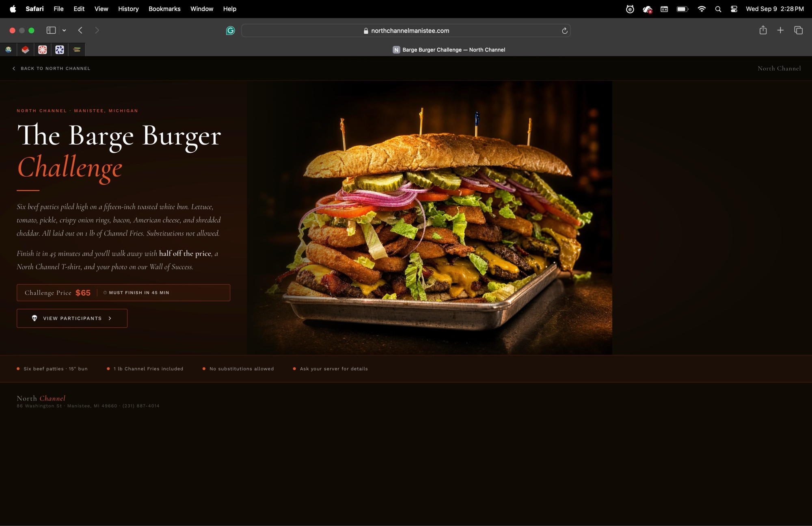Open the History menu
This screenshot has width=812, height=526.
coord(128,9)
